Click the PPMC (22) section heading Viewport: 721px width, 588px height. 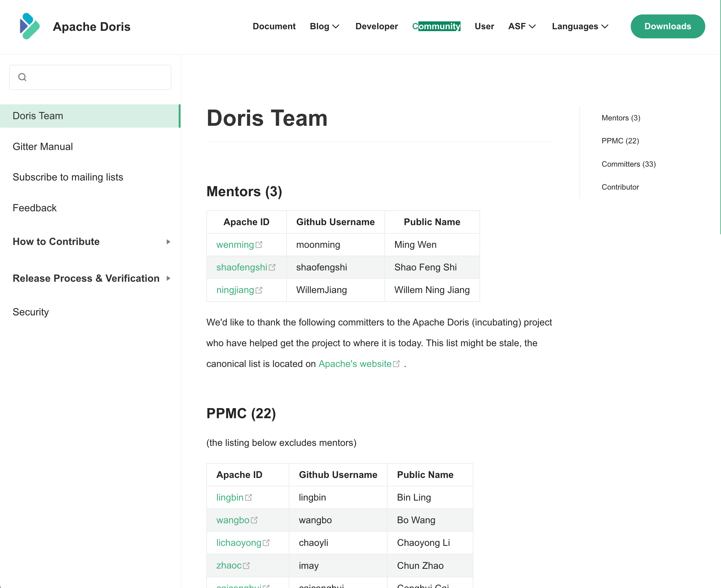pyautogui.click(x=241, y=413)
